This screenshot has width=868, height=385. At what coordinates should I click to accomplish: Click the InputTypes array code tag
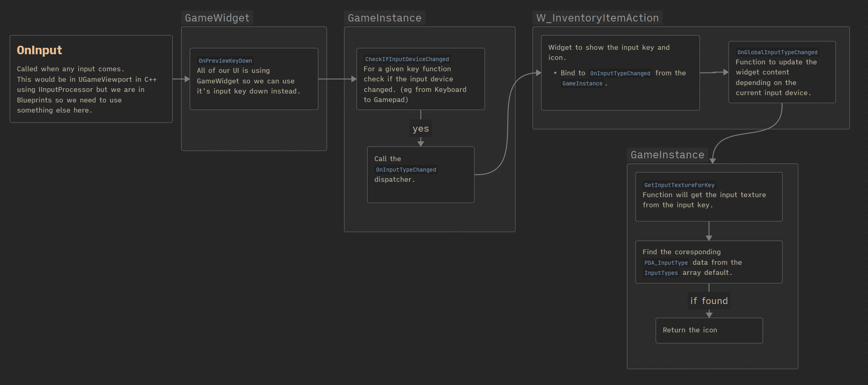(661, 273)
